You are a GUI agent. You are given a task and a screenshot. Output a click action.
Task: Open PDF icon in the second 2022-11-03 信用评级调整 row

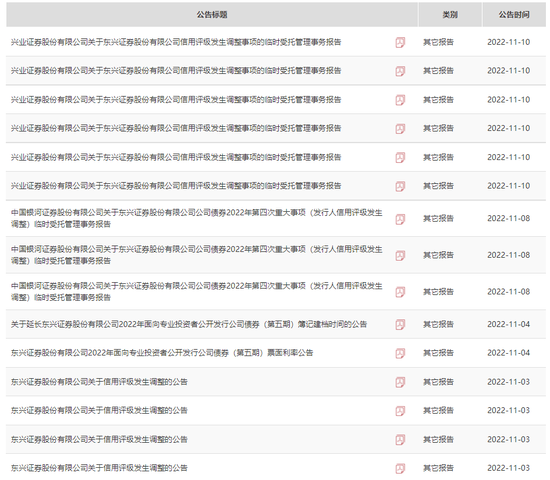400,411
